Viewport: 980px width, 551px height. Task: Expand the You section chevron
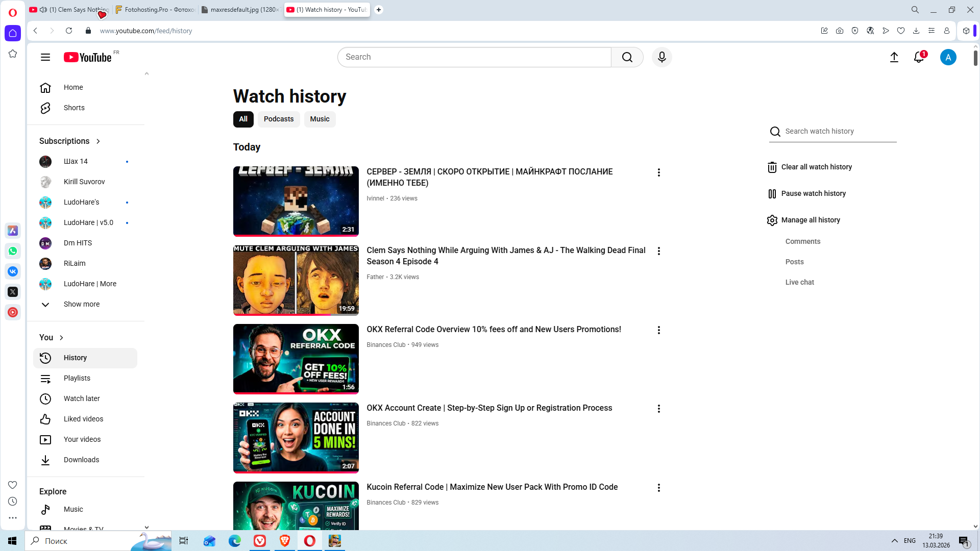(61, 338)
